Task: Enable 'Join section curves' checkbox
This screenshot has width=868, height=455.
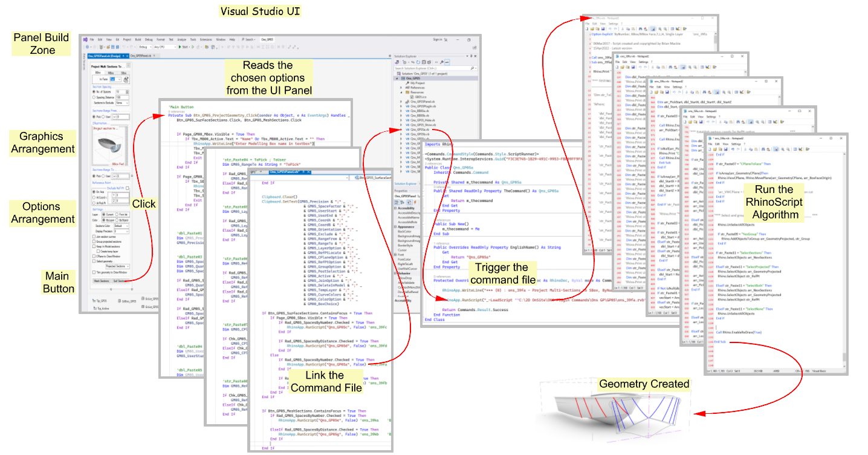Action: [94, 237]
